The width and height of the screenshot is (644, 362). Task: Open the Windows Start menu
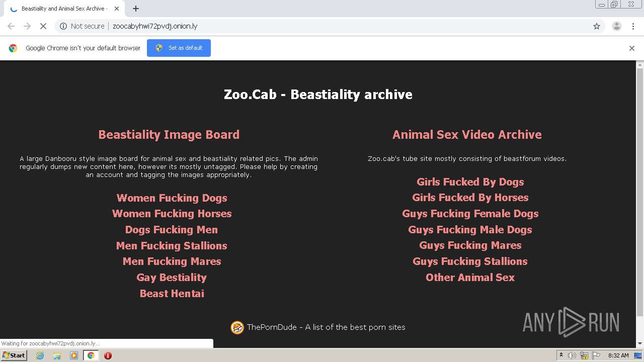tap(14, 355)
